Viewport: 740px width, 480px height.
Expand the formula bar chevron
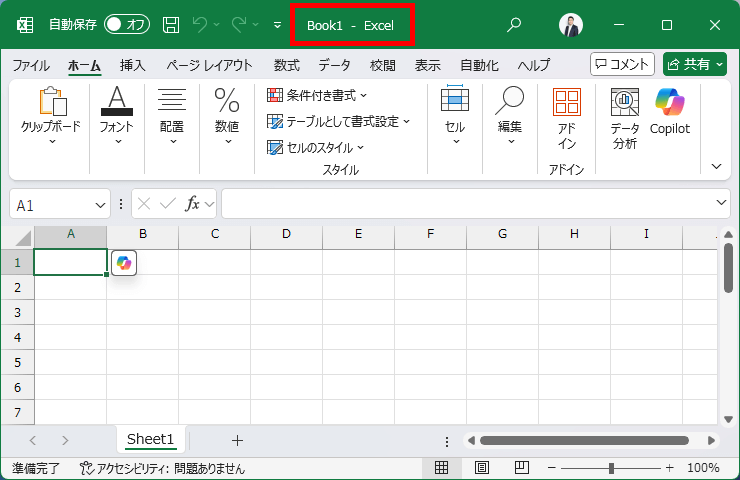click(721, 203)
